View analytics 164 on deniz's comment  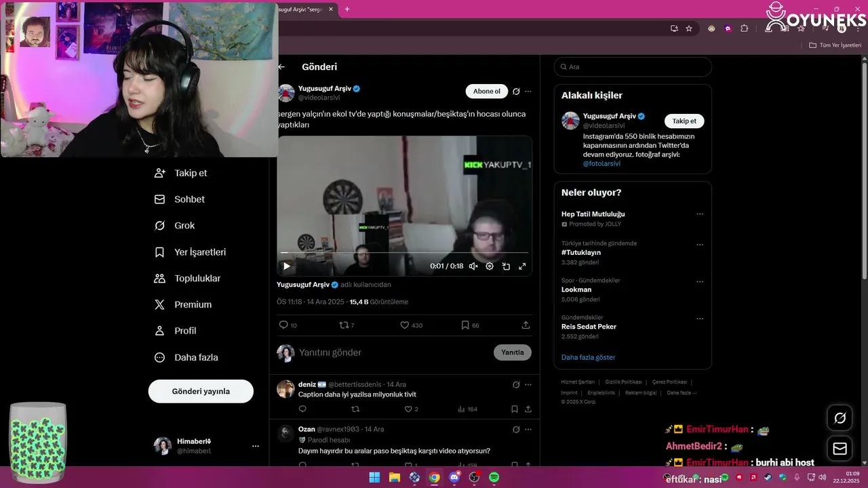pos(467,409)
